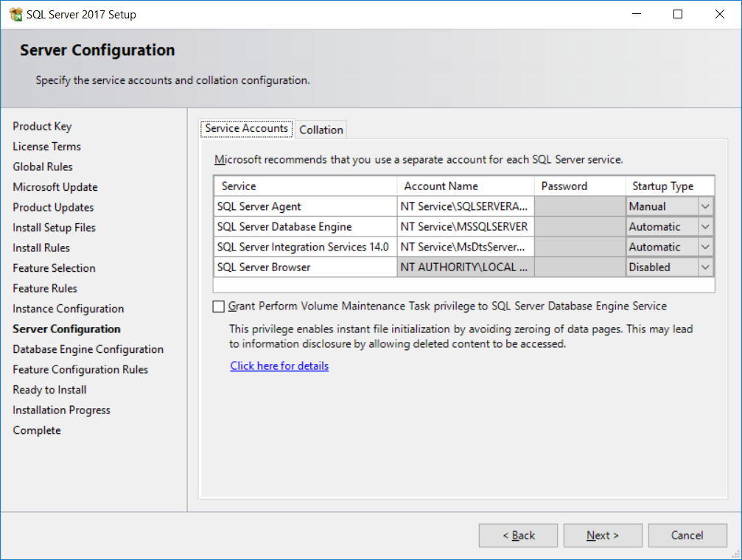Select the SQL Server Database Engine service row
742x560 pixels.
[x=305, y=227]
